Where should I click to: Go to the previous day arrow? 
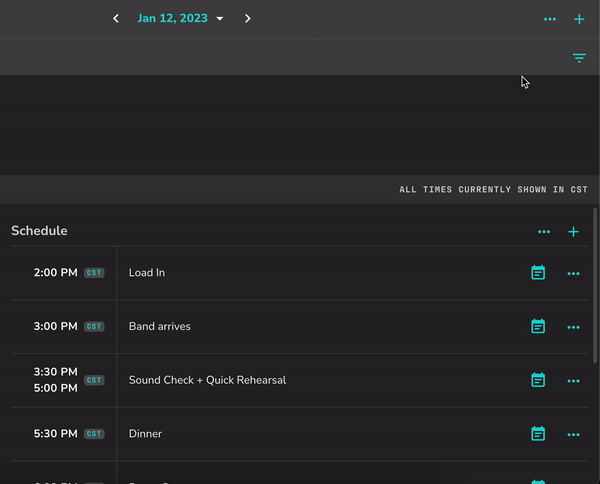(x=116, y=18)
